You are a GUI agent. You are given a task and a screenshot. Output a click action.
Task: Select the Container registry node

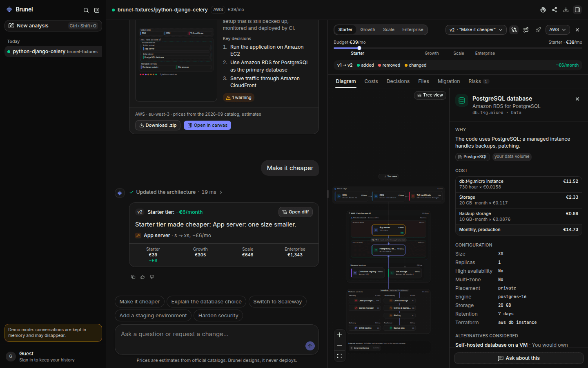[x=368, y=273]
